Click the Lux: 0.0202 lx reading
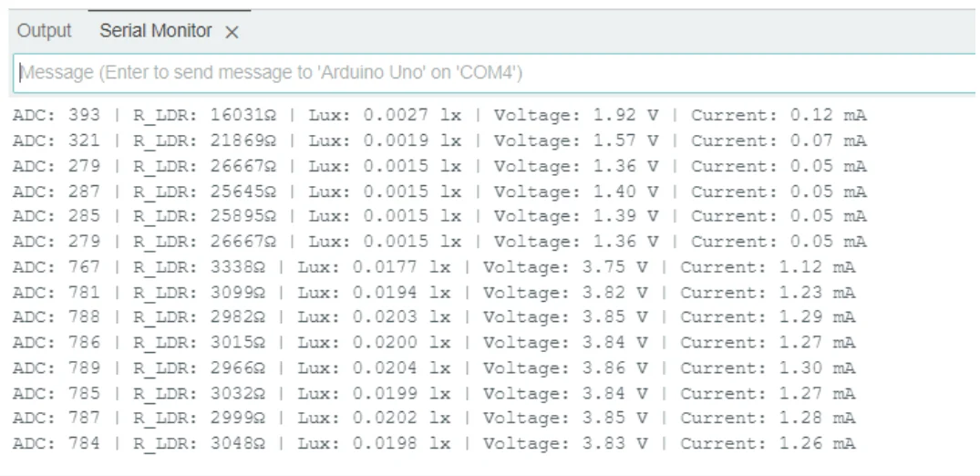This screenshot has height=476, width=980. (374, 418)
